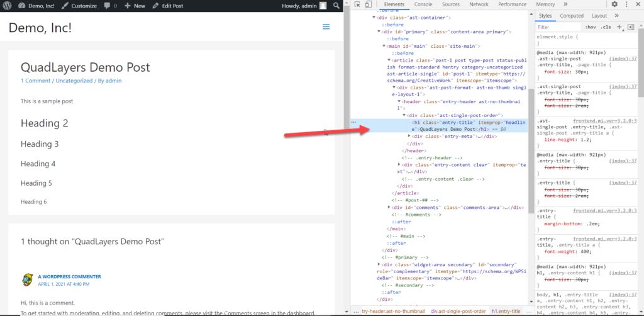
Task: Expand the entry-content clear div node
Action: [399, 164]
